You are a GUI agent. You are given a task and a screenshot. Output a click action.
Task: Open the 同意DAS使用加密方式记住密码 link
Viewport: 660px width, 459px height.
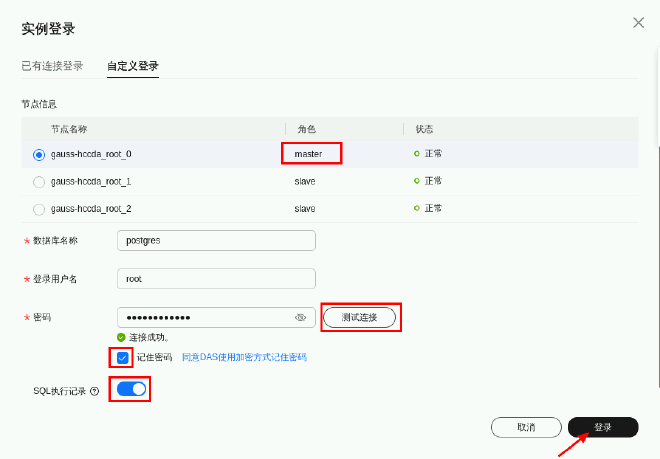(243, 357)
